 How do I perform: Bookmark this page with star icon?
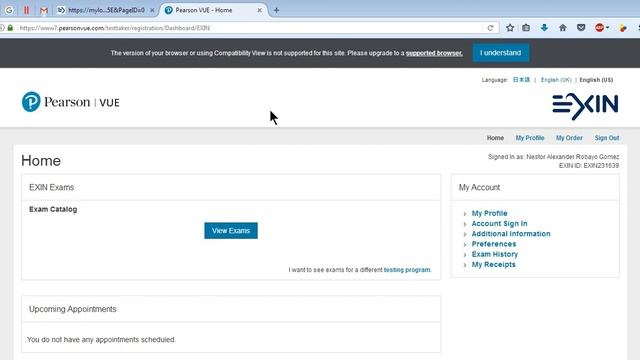pos(510,28)
